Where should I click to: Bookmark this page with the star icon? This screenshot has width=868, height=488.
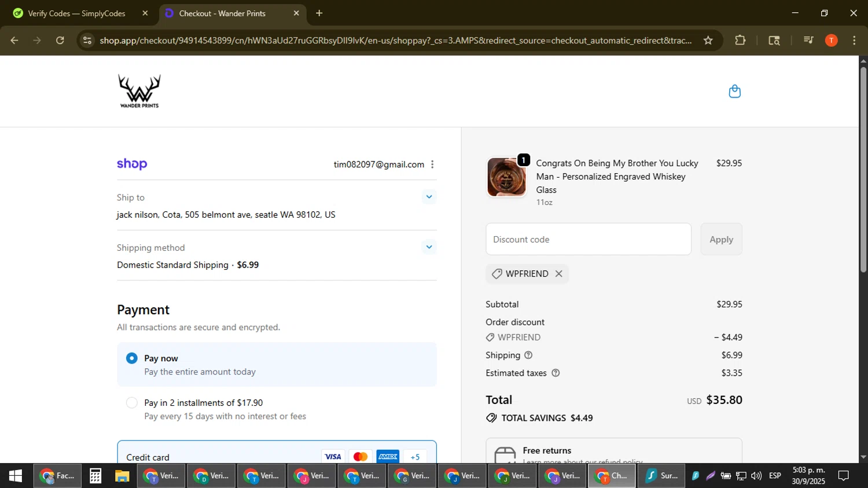pos(708,41)
